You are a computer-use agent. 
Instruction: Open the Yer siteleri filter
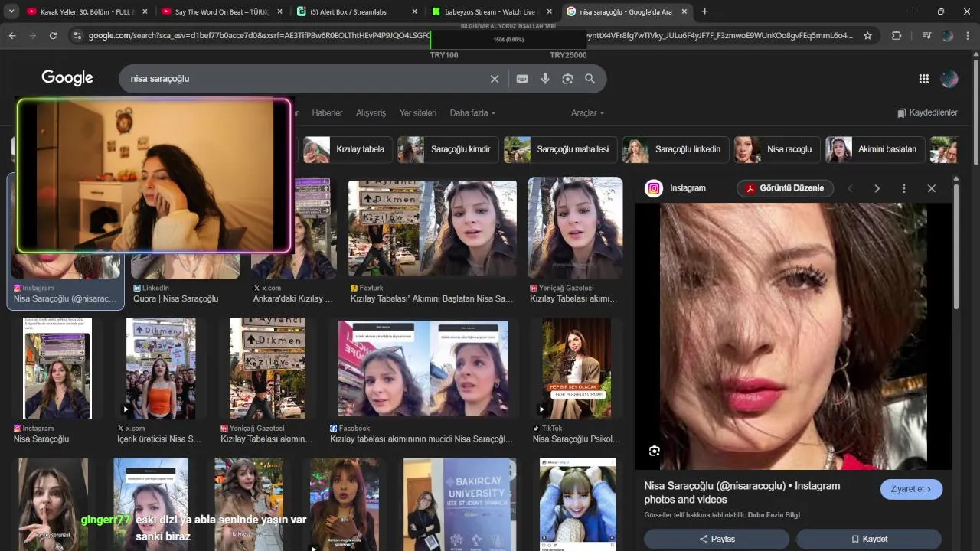(x=417, y=112)
